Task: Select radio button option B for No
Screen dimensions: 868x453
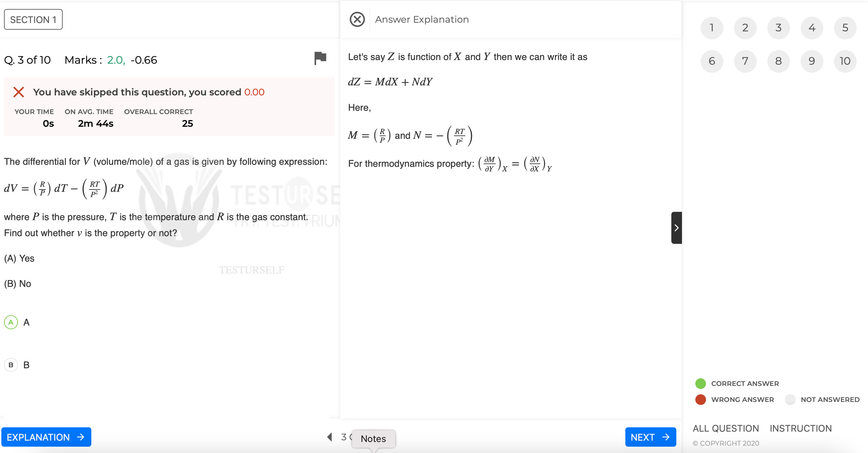Action: click(x=11, y=364)
